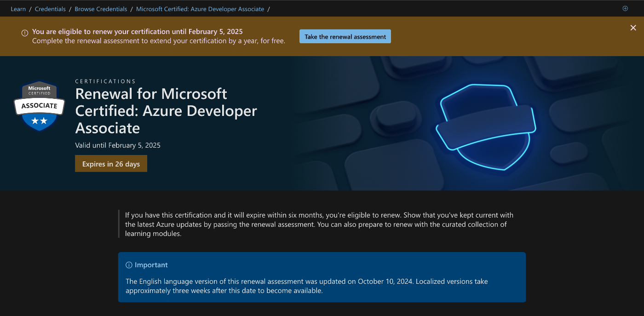Go to the Credentials breadcrumb
This screenshot has height=316, width=644.
50,9
